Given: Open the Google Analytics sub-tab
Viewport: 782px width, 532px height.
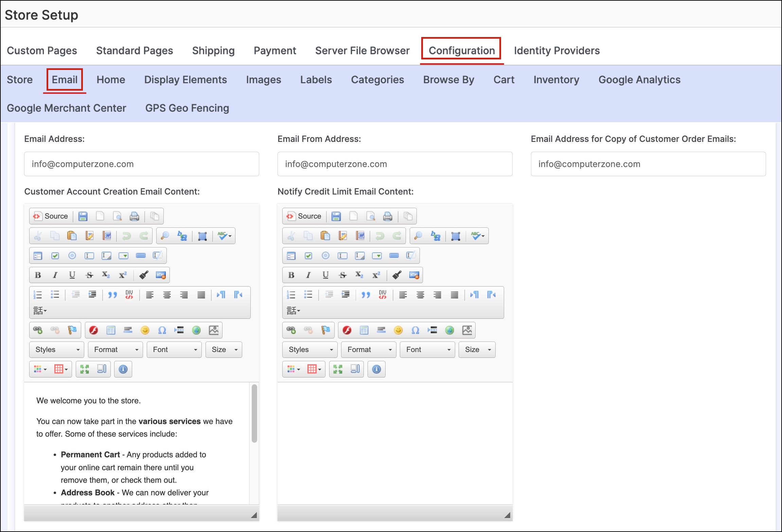Looking at the screenshot, I should (639, 80).
